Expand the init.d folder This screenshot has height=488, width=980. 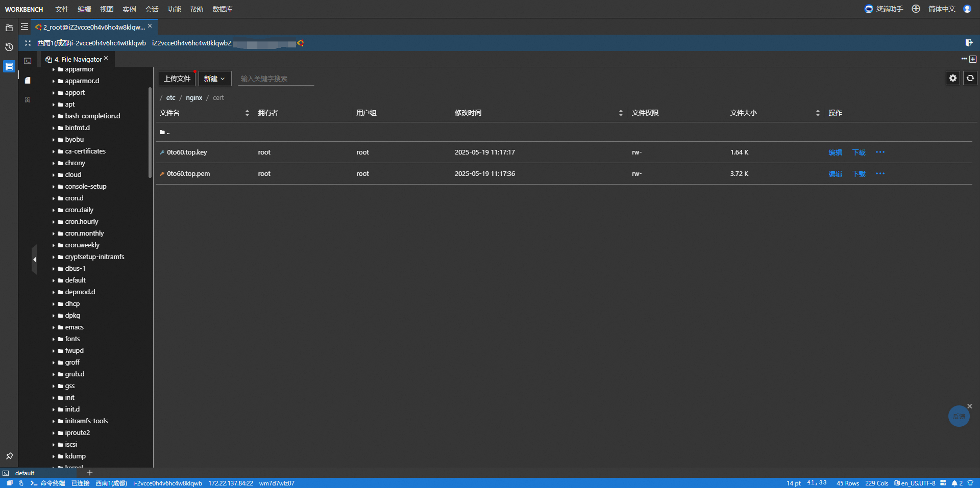click(53, 409)
